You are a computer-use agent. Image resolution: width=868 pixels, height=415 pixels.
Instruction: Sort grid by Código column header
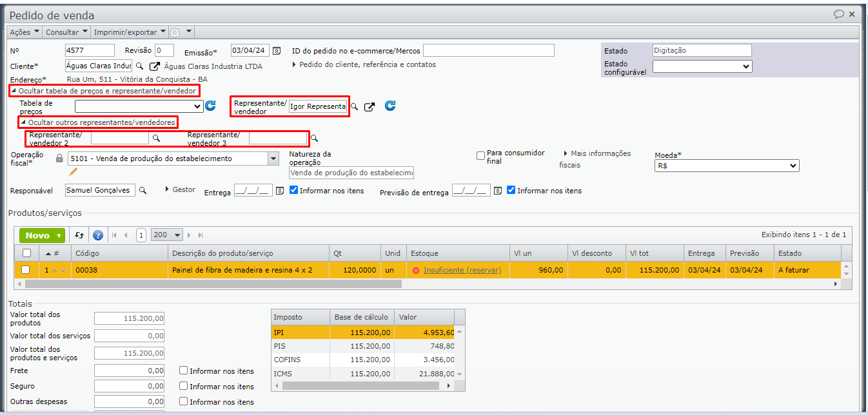[119, 253]
